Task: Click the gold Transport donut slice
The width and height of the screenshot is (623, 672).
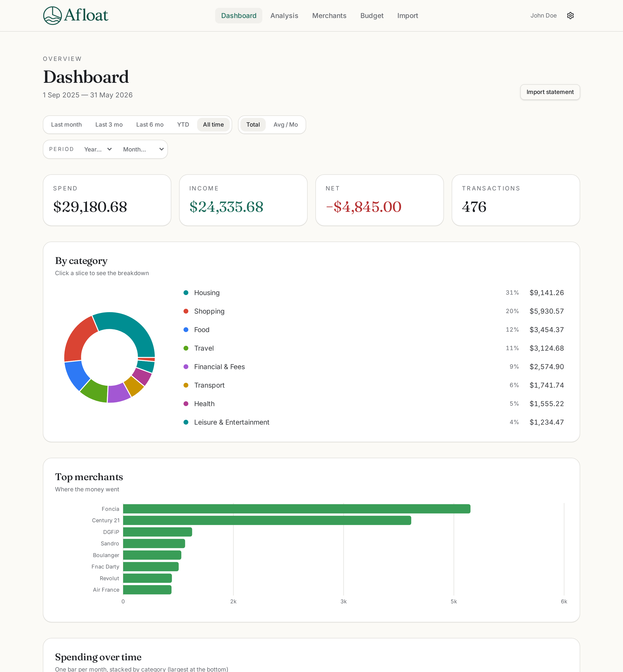Action: coord(134,386)
